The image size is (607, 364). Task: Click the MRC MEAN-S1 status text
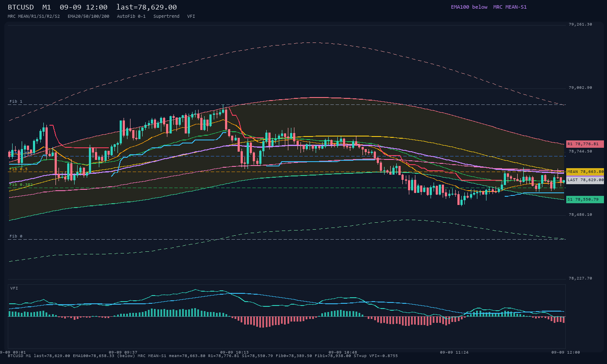pos(510,7)
